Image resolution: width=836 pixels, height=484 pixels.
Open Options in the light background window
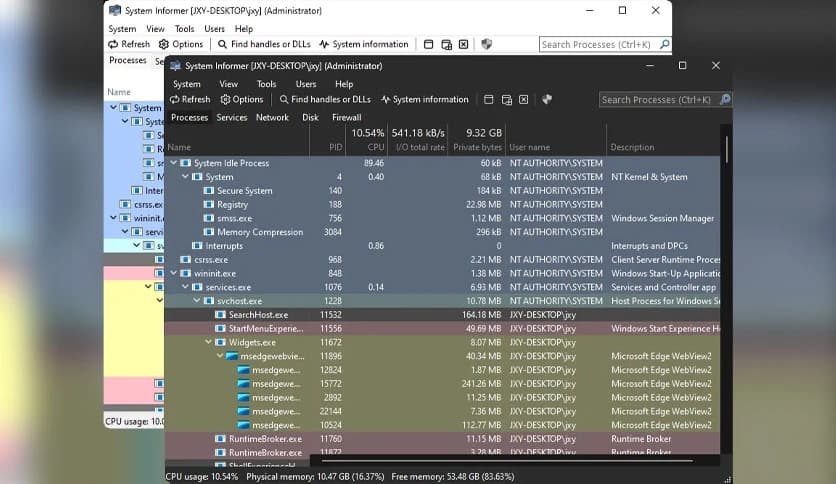tap(181, 44)
